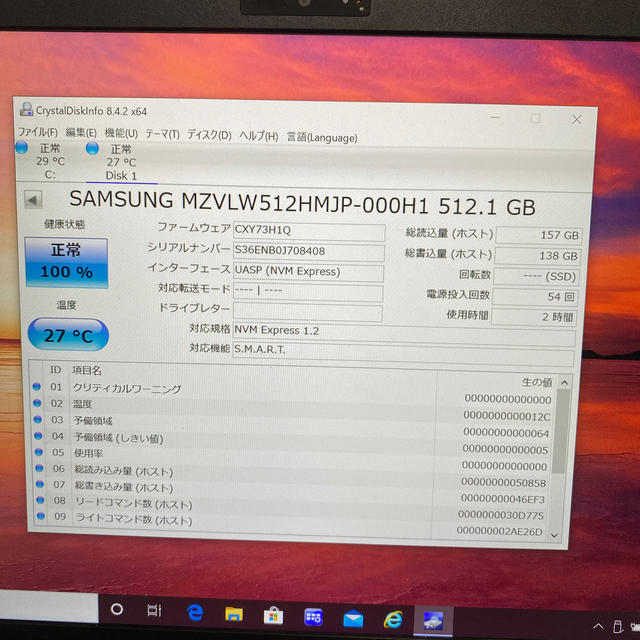The image size is (640, 640).
Task: Click the SMART list scrollbar thumb
Action: click(561, 431)
